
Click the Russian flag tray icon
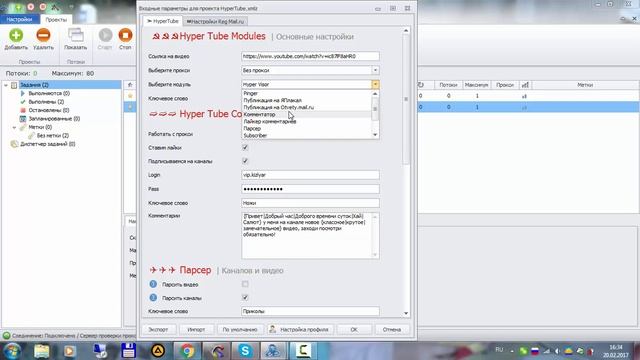click(x=535, y=351)
